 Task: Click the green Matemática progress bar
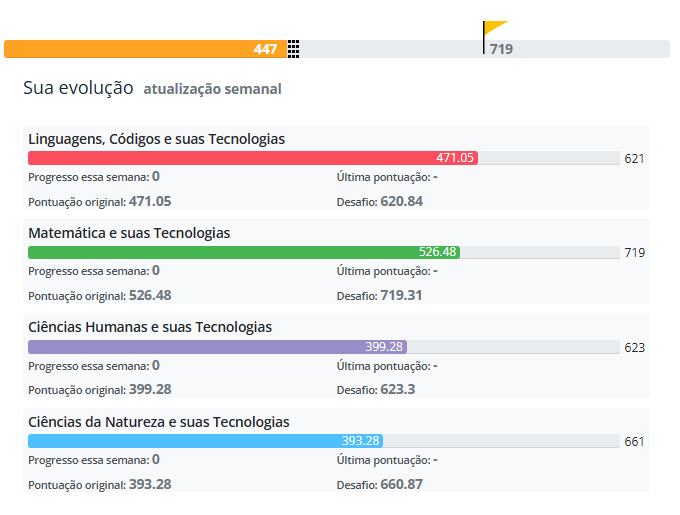pos(244,252)
